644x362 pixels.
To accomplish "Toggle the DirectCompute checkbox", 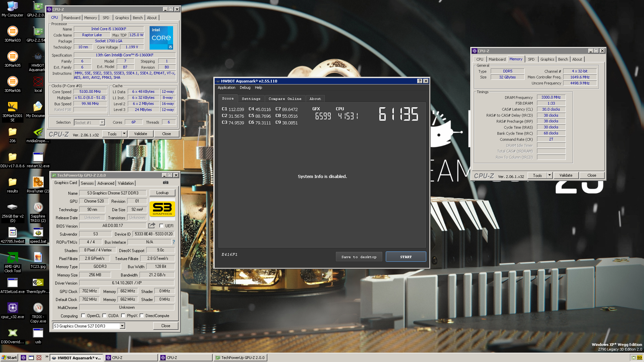I will [142, 316].
